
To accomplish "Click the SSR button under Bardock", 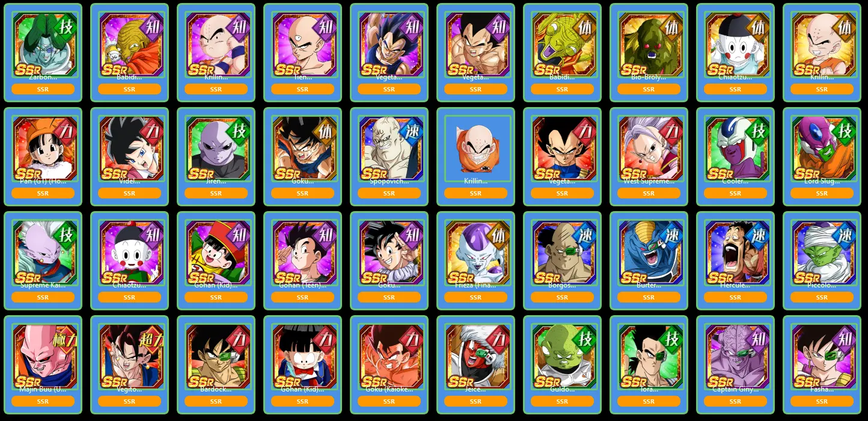I will point(216,401).
